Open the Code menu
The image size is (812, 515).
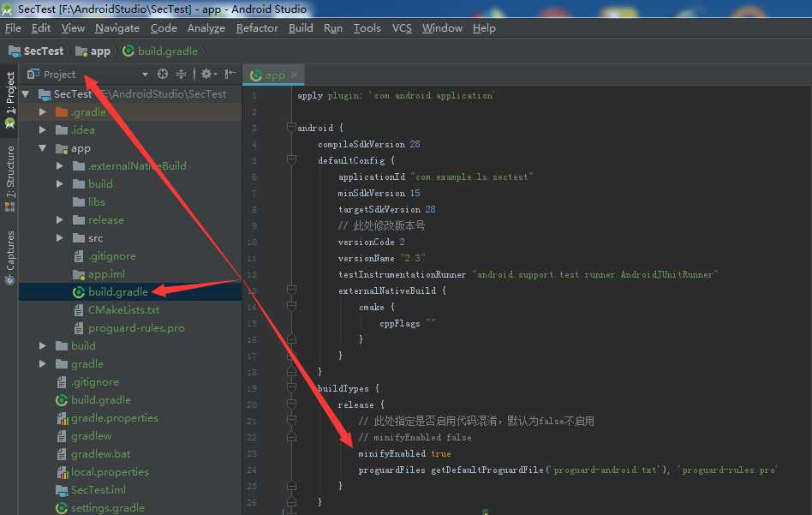[164, 28]
